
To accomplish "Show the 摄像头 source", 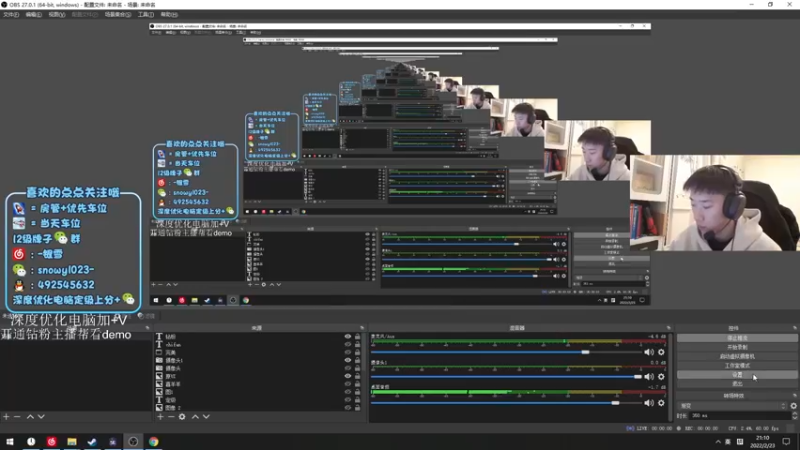I will pos(347,368).
